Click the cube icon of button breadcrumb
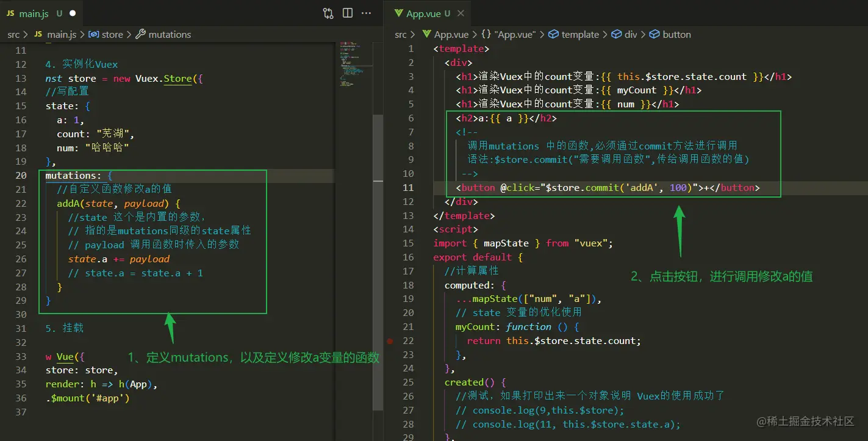This screenshot has width=868, height=441. pos(655,34)
